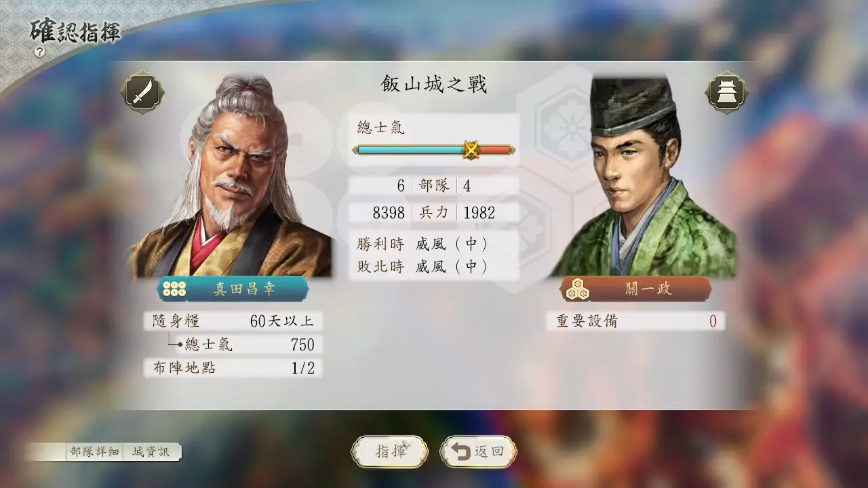Click the return arrow icon on 返回
The image size is (868, 488).
coord(462,452)
